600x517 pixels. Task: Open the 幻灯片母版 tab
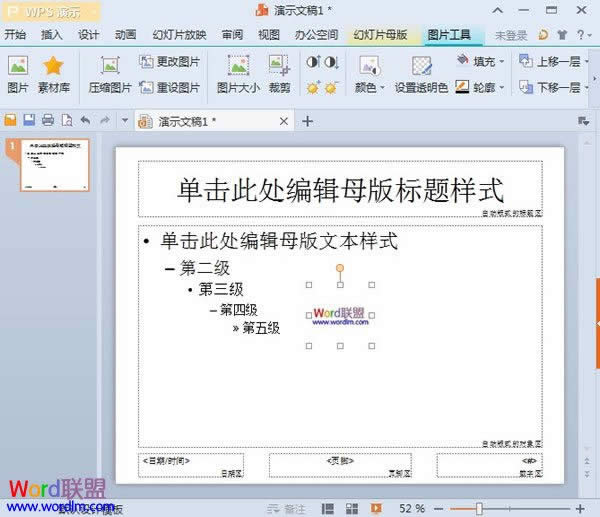(x=380, y=34)
